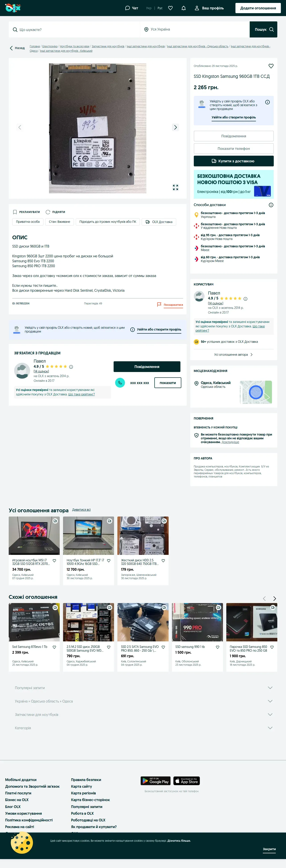Image resolution: width=286 pixels, height=868 pixels.
Task: Click dark Повідомлення button in contact section
Action: coord(147,367)
